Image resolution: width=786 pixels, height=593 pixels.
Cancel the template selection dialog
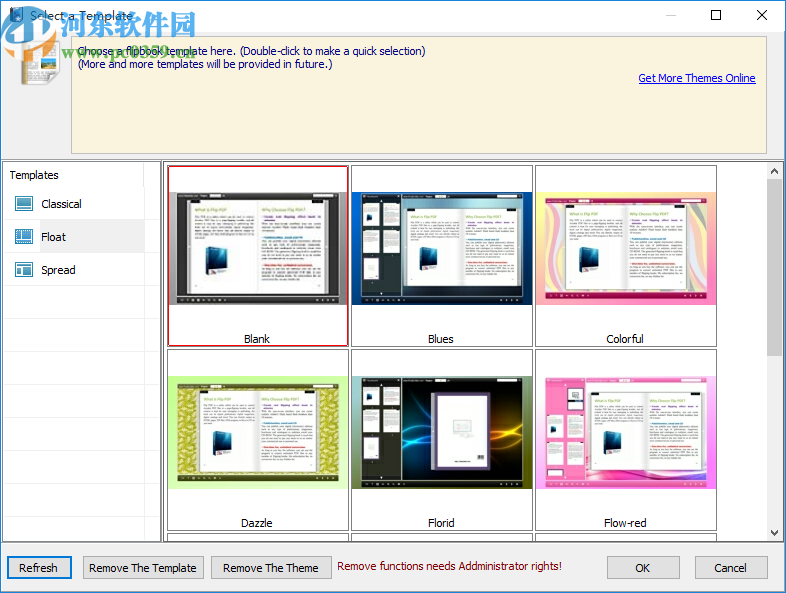731,567
